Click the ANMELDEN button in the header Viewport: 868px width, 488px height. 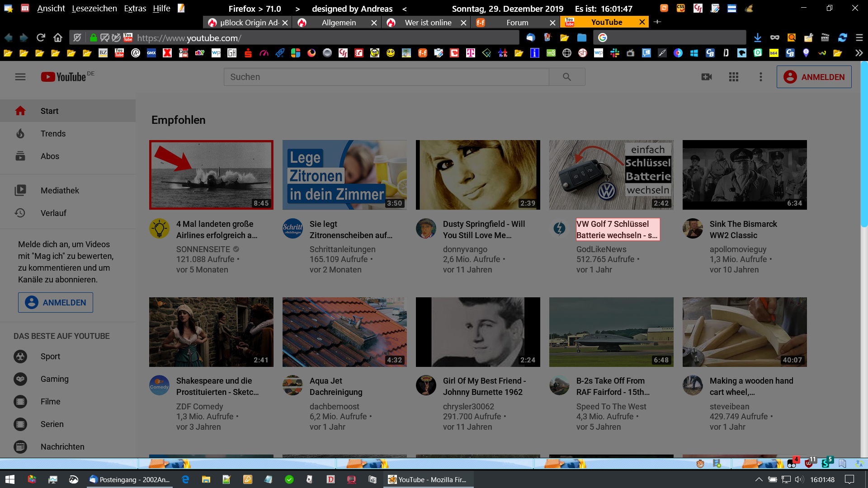(814, 77)
